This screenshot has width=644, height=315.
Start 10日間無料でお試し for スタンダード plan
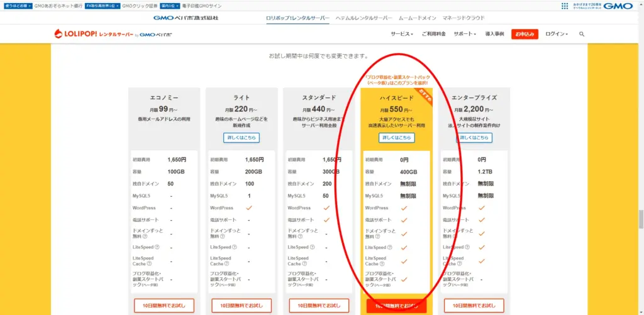click(x=319, y=306)
